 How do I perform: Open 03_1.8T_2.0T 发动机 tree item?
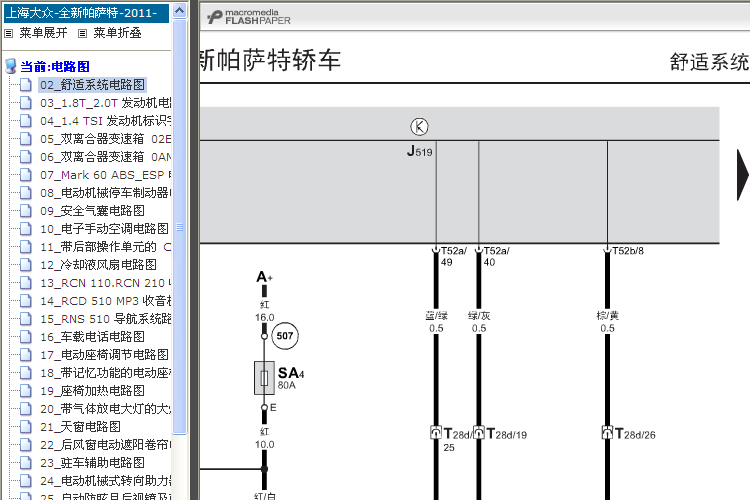(x=105, y=103)
